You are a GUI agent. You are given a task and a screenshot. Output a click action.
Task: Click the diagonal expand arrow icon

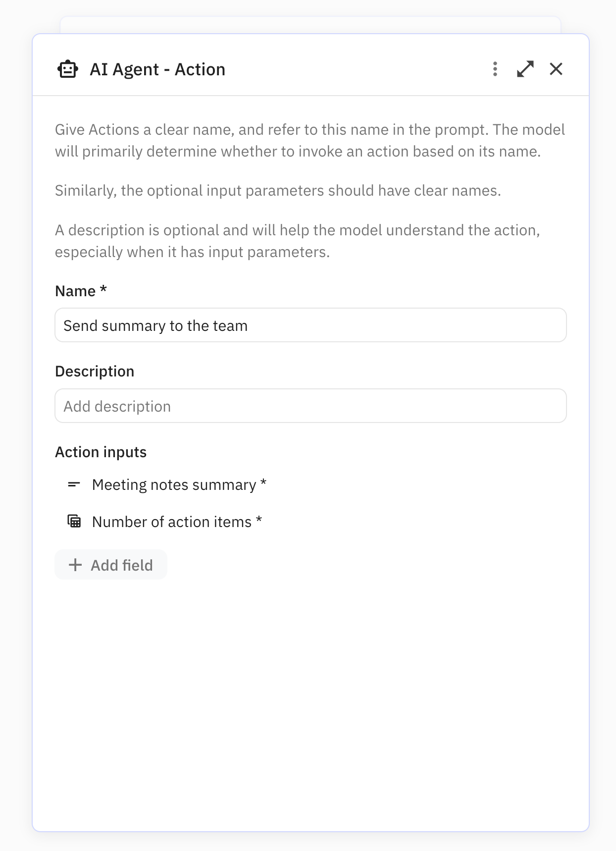coord(525,69)
